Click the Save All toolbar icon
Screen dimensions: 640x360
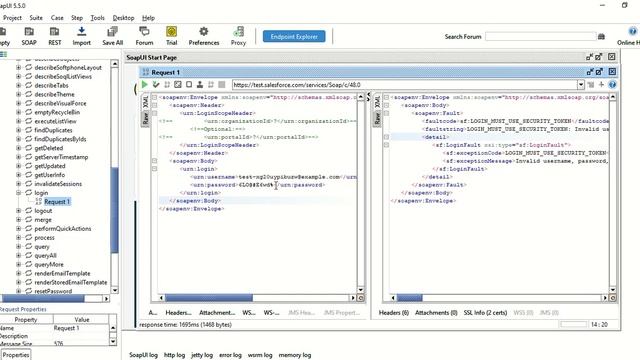click(x=112, y=36)
